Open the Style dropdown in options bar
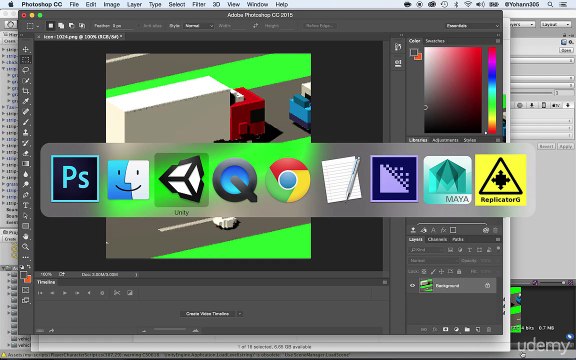The width and height of the screenshot is (576, 360). 199,26
